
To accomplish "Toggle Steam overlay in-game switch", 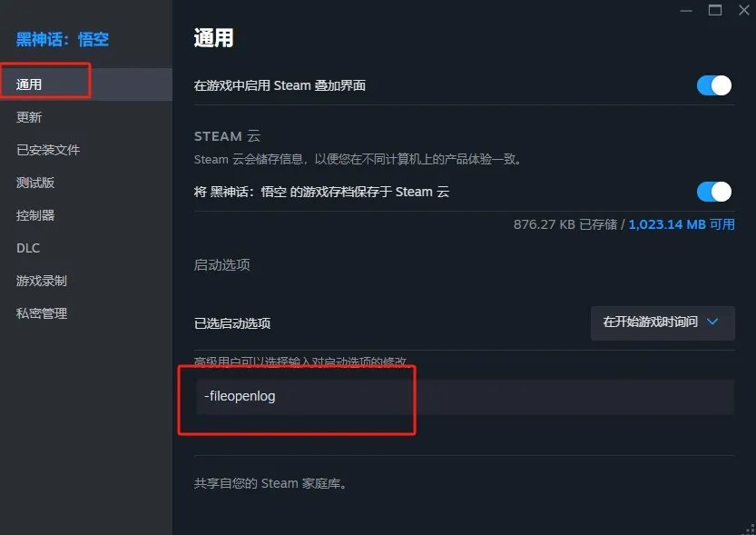I will pos(713,86).
